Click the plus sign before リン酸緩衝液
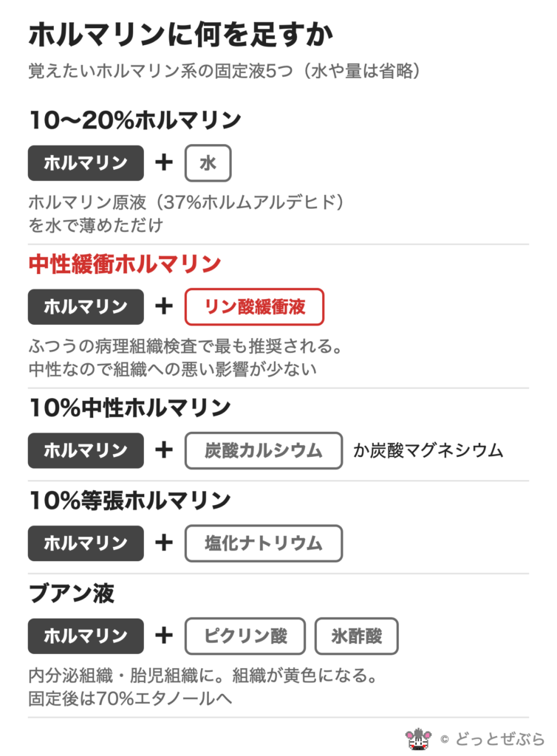This screenshot has width=557, height=756. tap(164, 306)
